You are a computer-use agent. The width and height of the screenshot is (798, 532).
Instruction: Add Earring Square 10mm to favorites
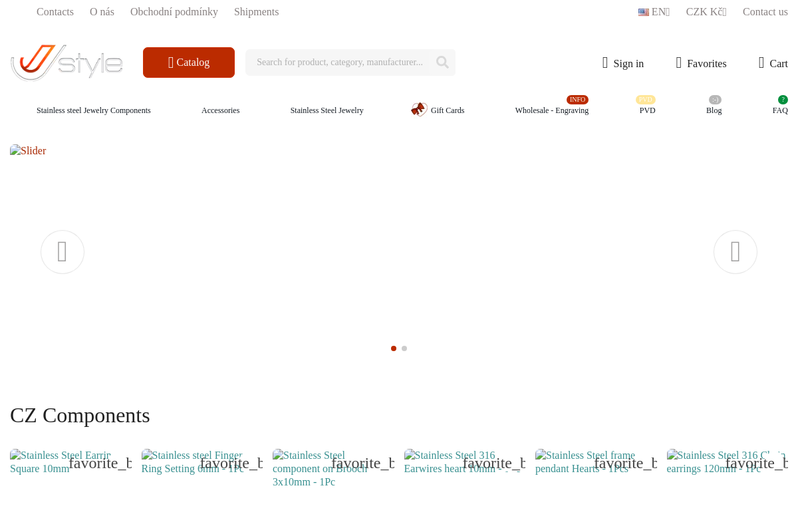[100, 463]
